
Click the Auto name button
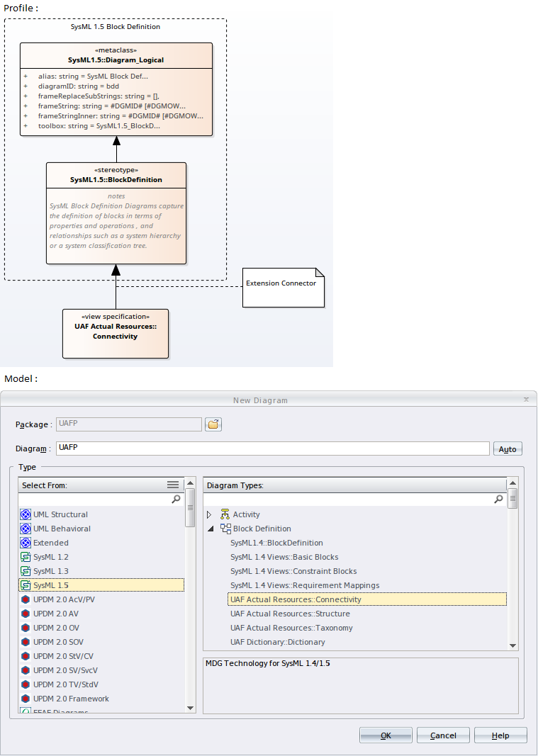508,449
